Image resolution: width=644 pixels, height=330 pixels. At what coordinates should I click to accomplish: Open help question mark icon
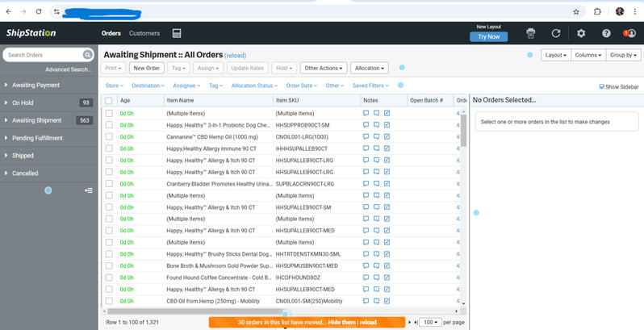click(606, 33)
